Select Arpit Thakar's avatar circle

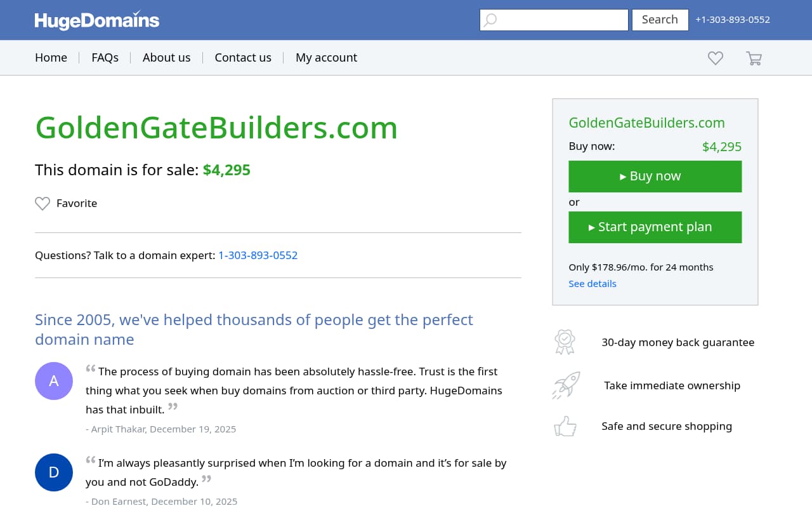click(54, 381)
